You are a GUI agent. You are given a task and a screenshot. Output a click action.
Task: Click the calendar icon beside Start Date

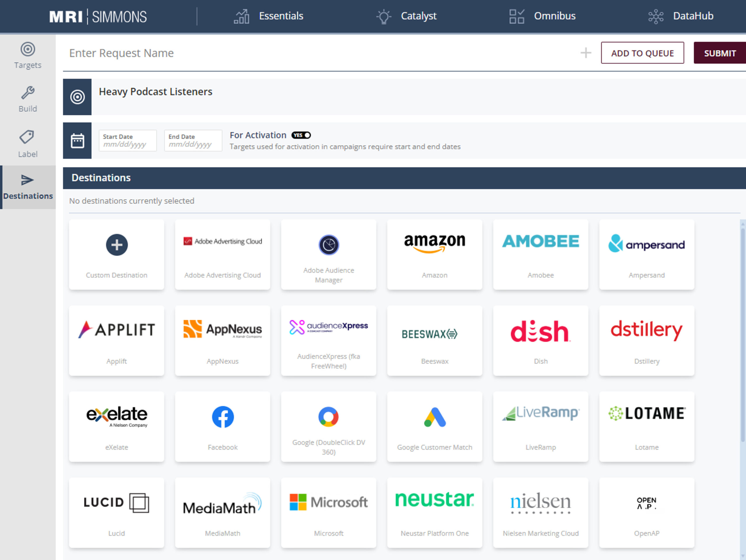coord(77,141)
